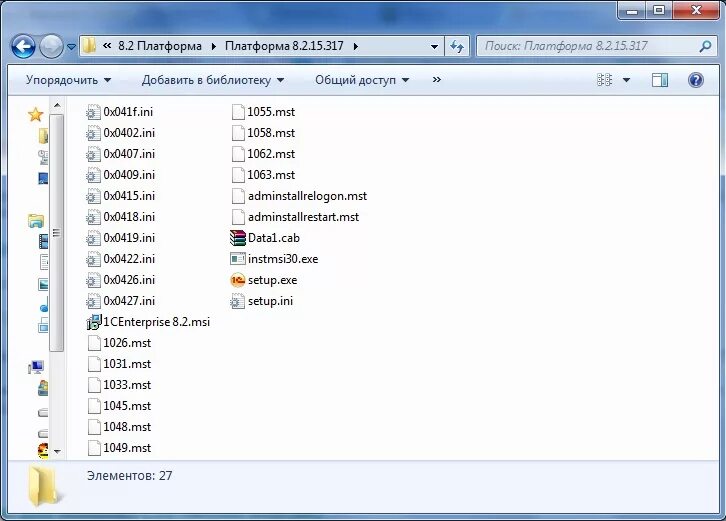Show more toolbar commands chevron
726x521 pixels.
tap(437, 80)
